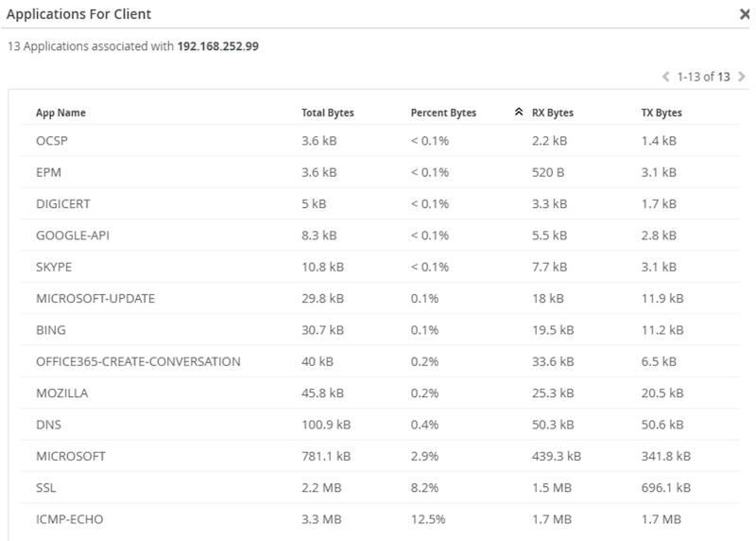Click DNS percent value 0.4%
The image size is (756, 541).
(x=424, y=425)
